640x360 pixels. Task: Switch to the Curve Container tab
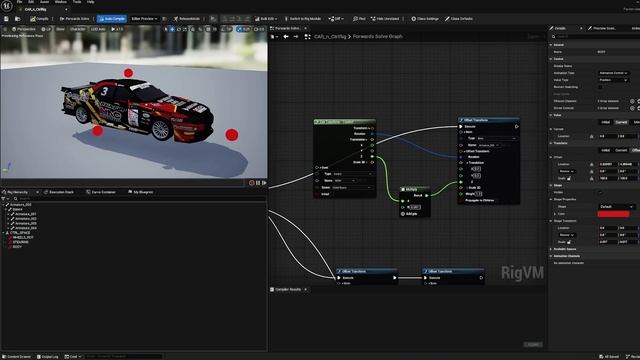pos(101,192)
